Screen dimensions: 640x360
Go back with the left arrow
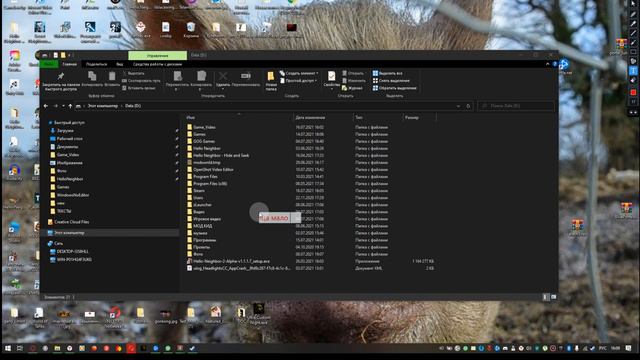pos(46,106)
